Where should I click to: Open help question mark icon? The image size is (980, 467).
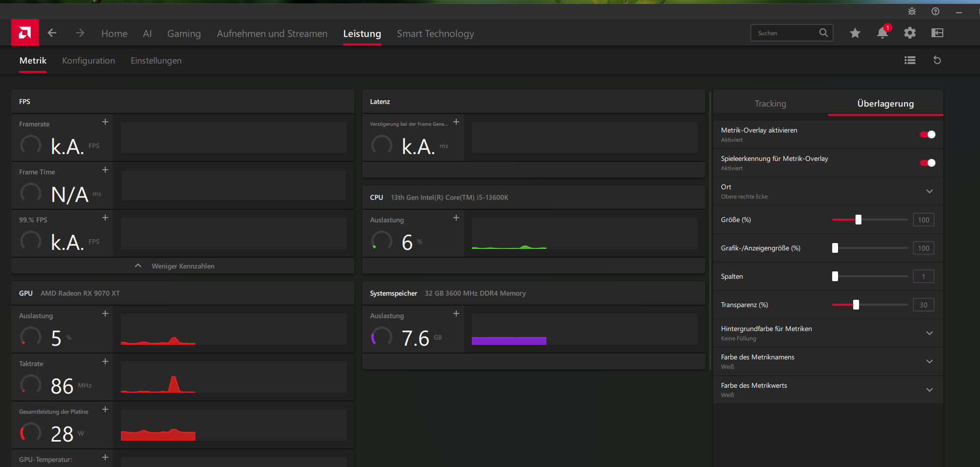935,11
